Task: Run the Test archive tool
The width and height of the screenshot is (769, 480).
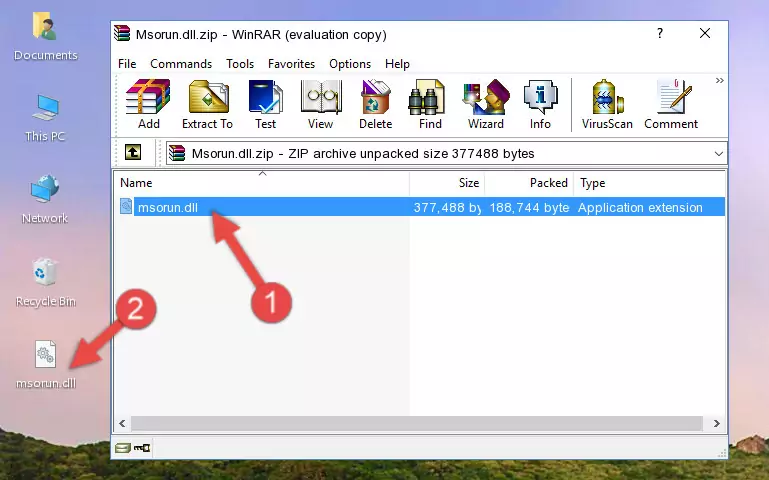Action: pos(265,104)
